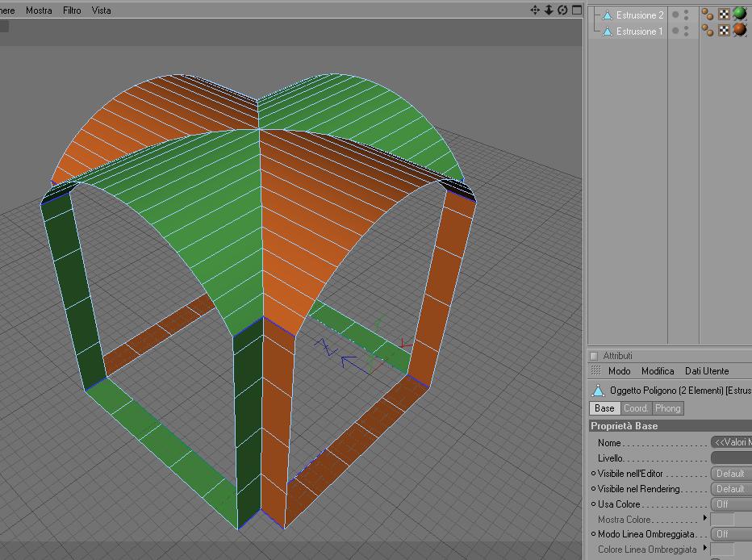The height and width of the screenshot is (560, 752).
Task: Click the Attributi panel grip icon
Action: point(595,370)
